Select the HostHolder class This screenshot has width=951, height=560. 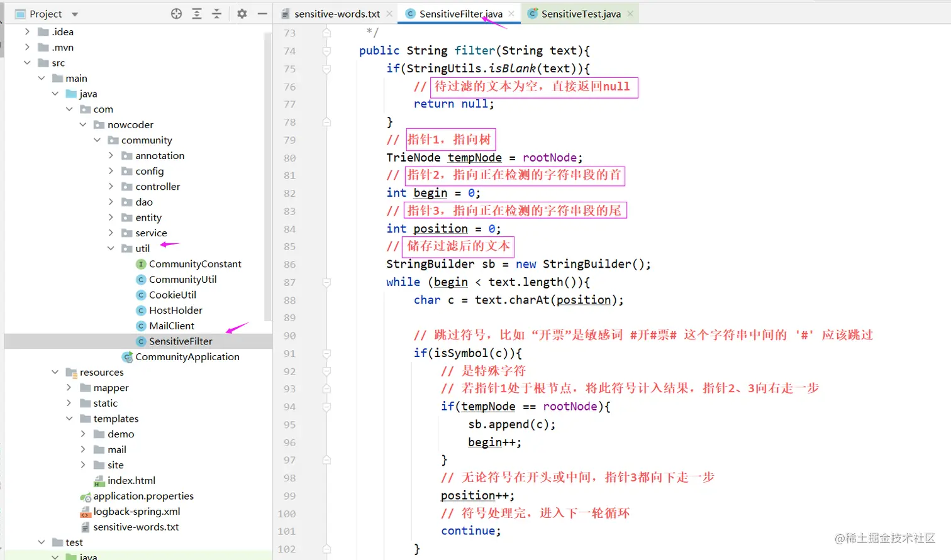click(x=175, y=310)
